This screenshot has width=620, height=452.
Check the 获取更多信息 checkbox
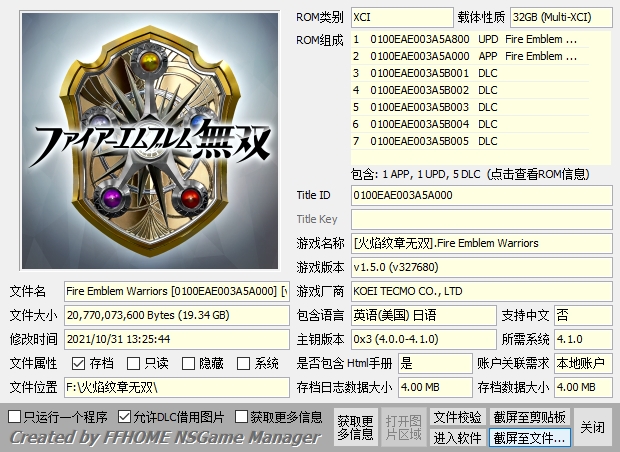[241, 416]
